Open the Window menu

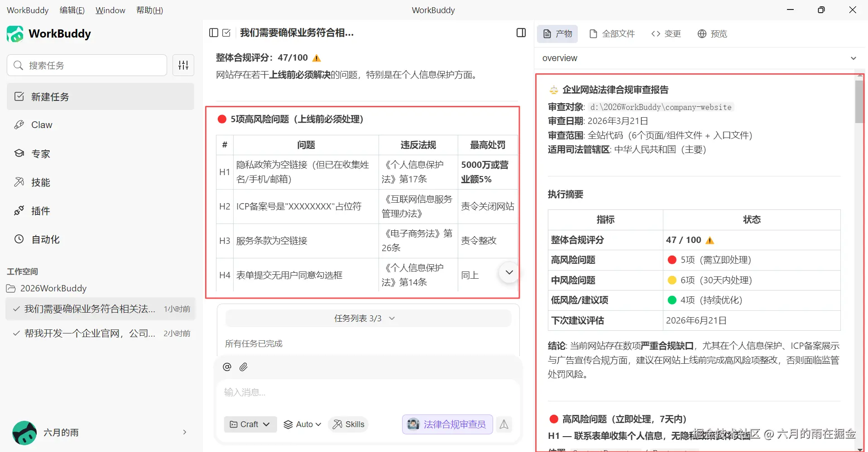(110, 10)
